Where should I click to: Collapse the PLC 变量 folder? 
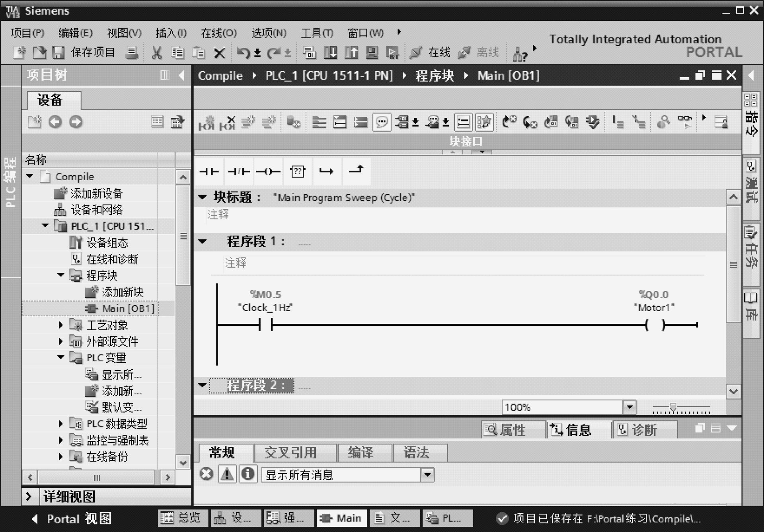pyautogui.click(x=60, y=357)
